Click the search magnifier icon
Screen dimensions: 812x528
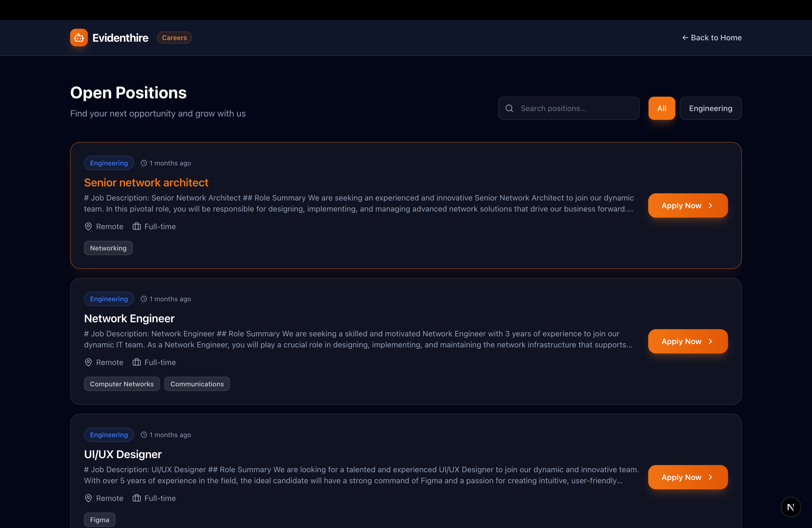point(509,109)
